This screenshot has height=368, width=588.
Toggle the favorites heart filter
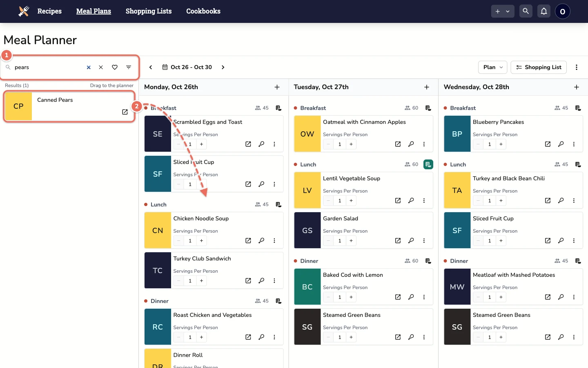115,67
